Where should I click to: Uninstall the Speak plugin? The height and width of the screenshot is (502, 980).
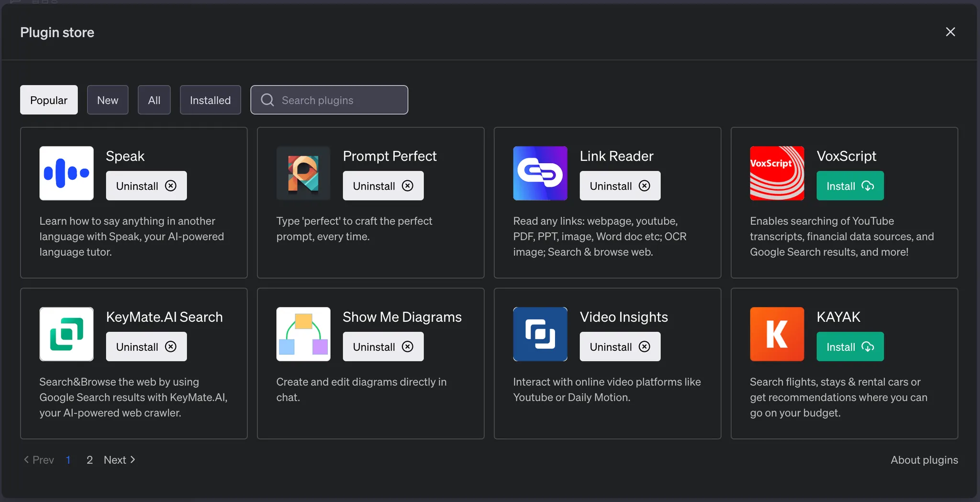pos(146,186)
